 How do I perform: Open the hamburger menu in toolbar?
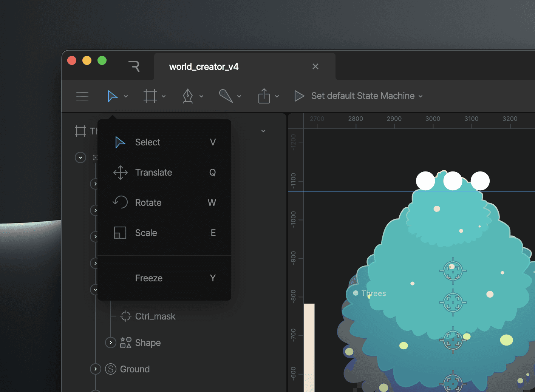[x=82, y=96]
